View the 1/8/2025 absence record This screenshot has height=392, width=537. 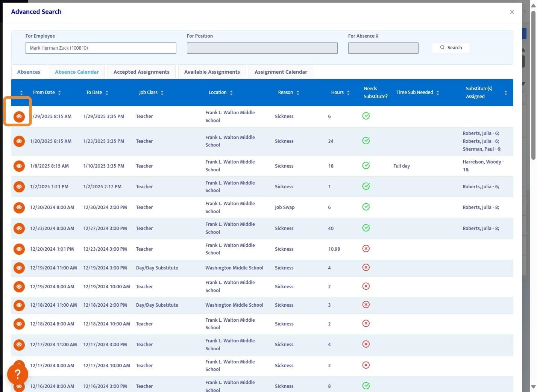tap(19, 166)
